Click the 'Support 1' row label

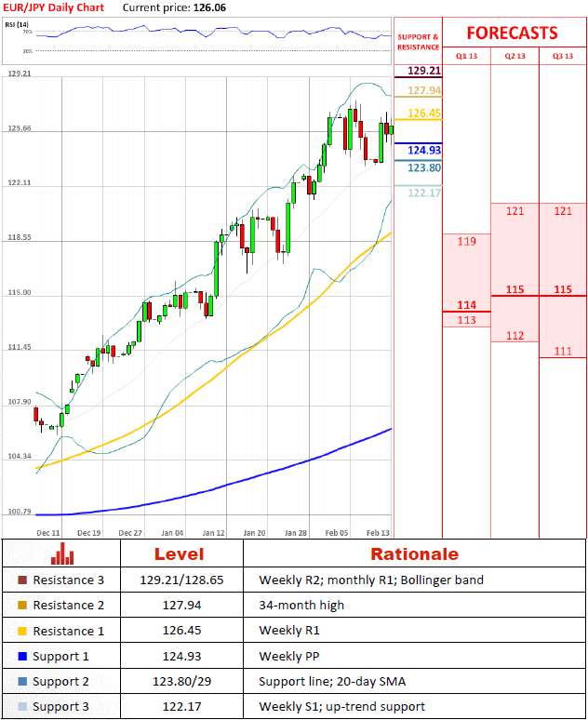pyautogui.click(x=60, y=657)
